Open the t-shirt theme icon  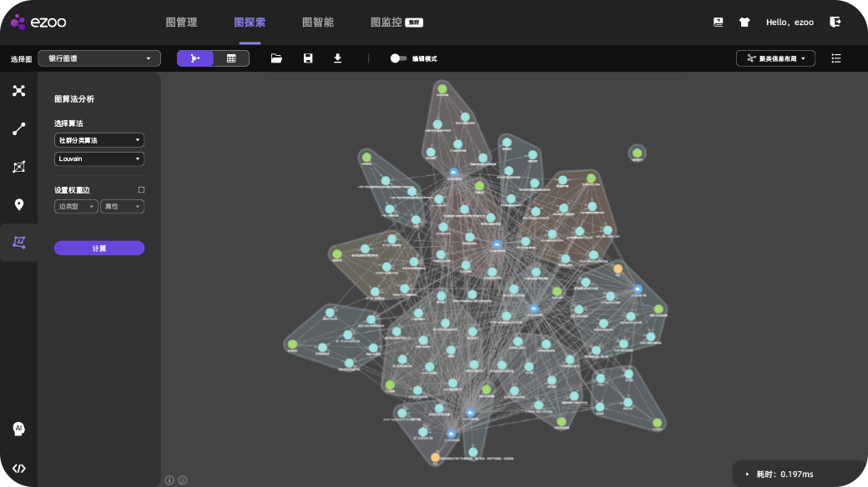(x=744, y=23)
